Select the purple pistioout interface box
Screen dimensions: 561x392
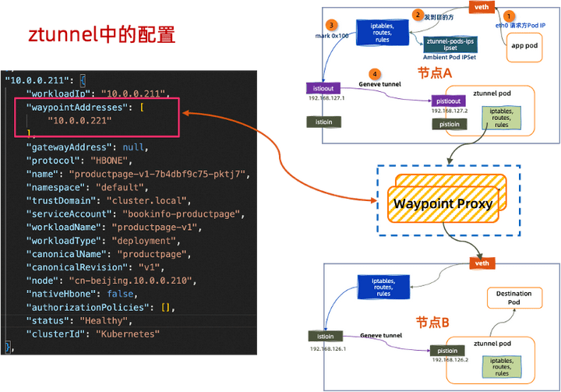(450, 101)
